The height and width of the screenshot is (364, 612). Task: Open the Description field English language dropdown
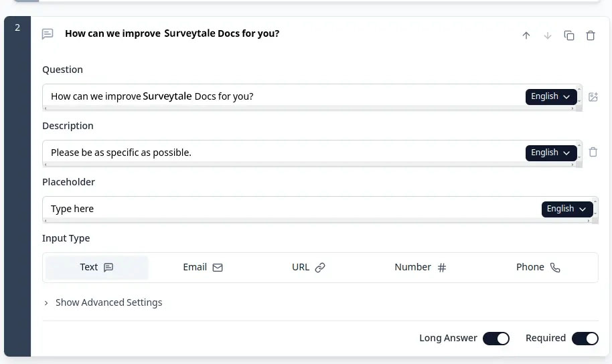[x=550, y=153]
